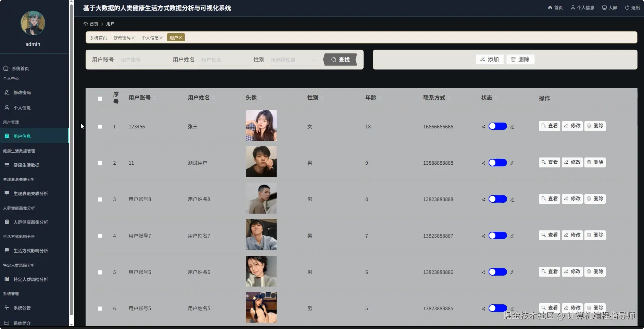Viewport: 644px width, 329px height.
Task: Open the 性别 gender dropdown
Action: [x=293, y=60]
